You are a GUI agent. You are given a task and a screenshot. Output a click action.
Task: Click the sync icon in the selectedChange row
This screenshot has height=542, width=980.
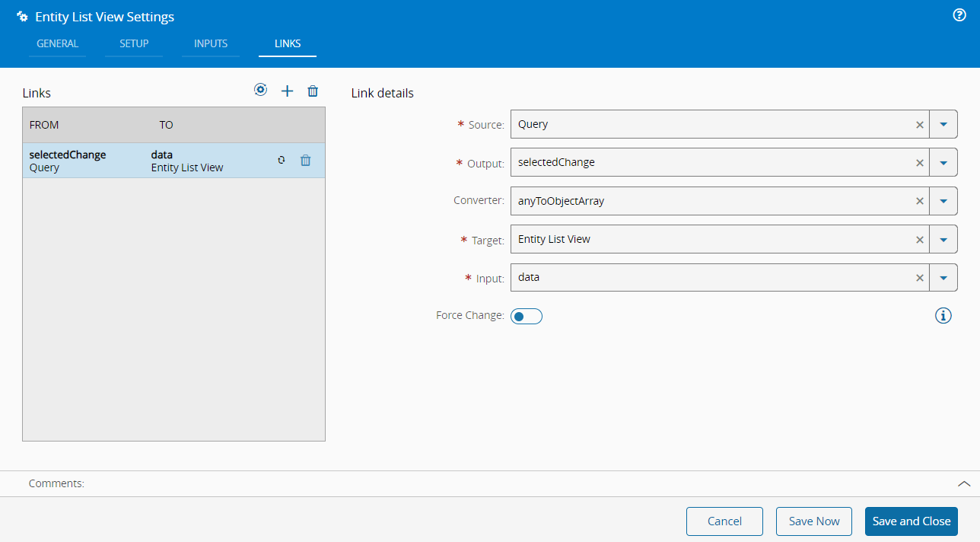click(281, 160)
